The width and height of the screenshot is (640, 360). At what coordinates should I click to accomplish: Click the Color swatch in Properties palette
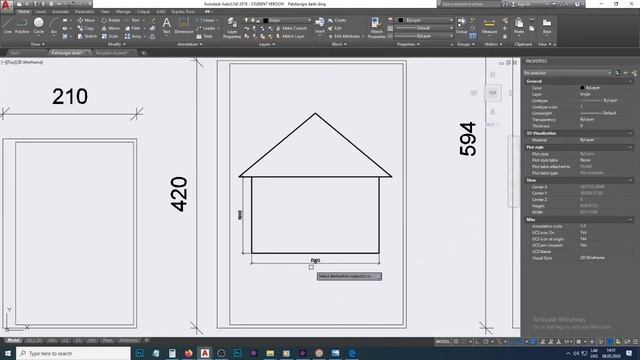coord(582,88)
